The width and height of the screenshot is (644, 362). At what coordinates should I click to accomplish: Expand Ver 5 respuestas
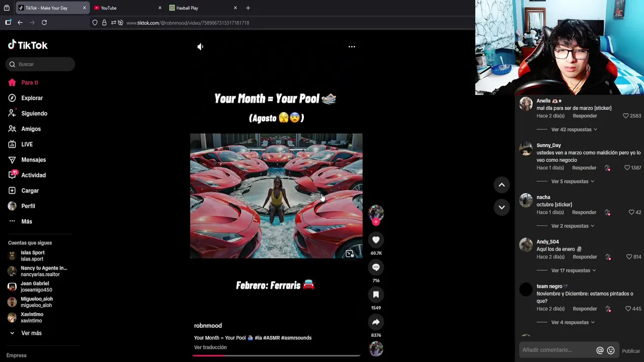[x=573, y=182]
